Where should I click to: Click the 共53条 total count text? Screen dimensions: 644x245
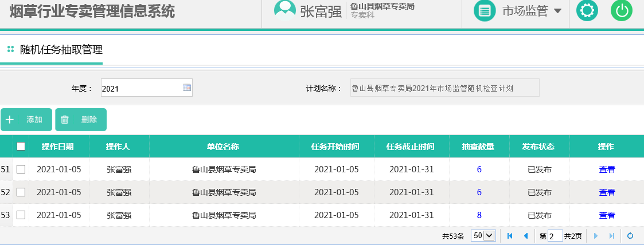point(453,236)
